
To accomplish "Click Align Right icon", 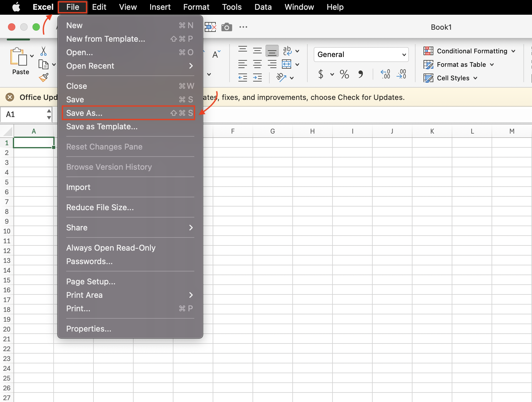I will [x=272, y=64].
